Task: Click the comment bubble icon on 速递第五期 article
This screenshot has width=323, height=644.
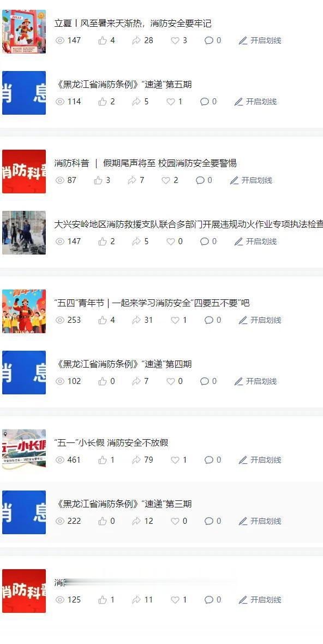Action: click(x=205, y=102)
